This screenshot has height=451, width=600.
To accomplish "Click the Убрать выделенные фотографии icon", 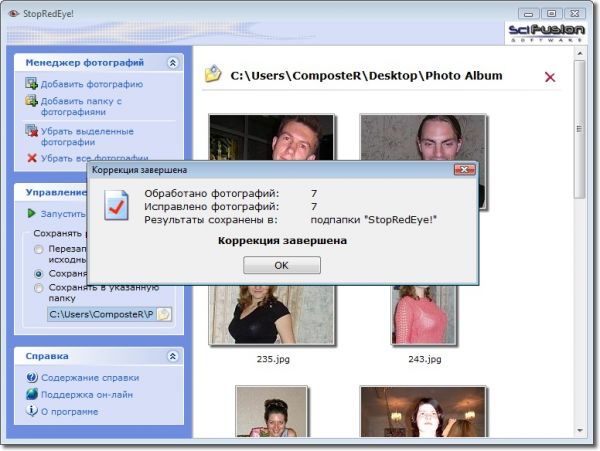I will point(32,131).
